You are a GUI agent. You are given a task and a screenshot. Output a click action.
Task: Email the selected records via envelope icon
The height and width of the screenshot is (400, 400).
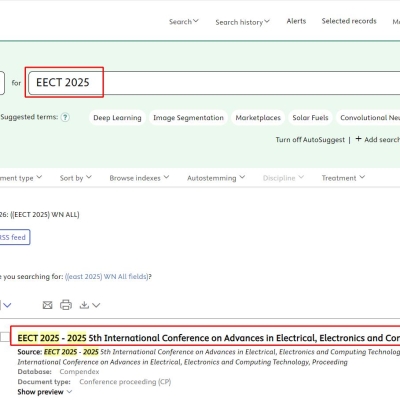click(47, 305)
